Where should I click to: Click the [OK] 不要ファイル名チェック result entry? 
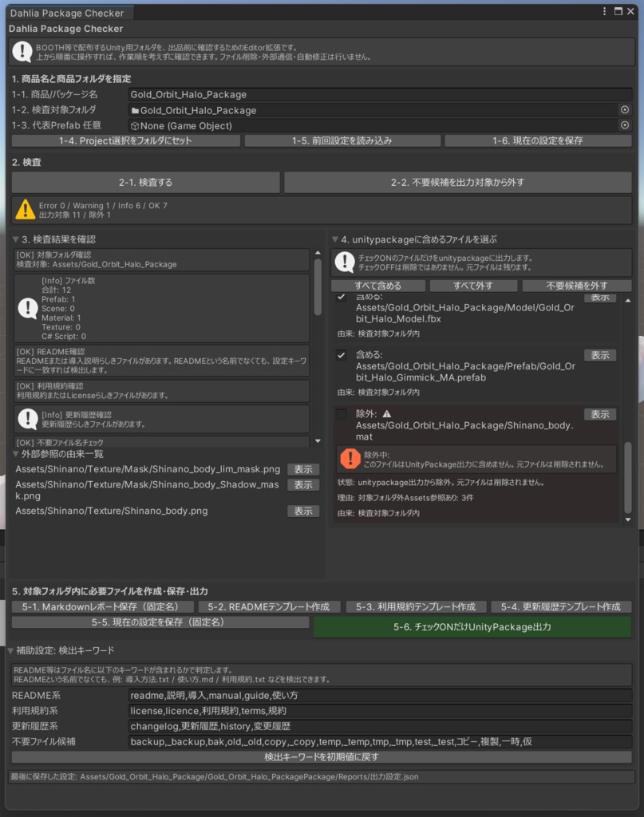161,442
